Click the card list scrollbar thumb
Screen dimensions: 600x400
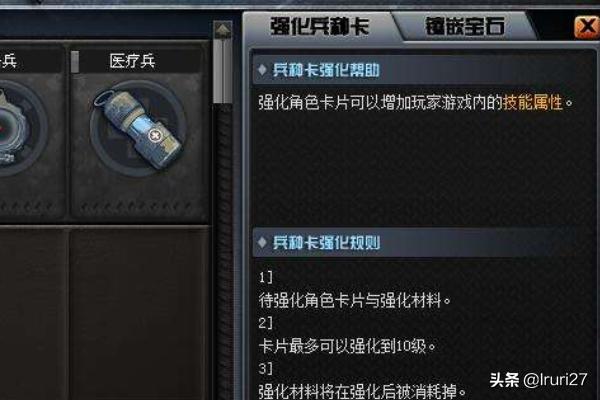(223, 71)
